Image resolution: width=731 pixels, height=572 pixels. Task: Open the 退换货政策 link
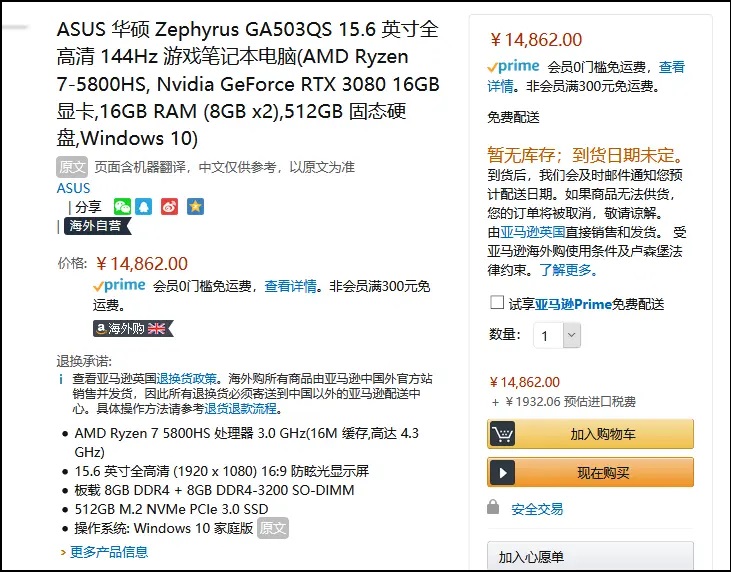point(186,379)
